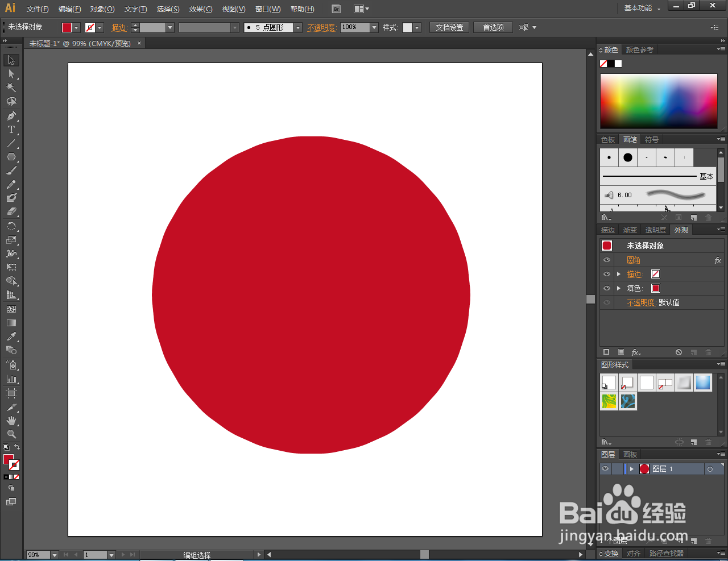Image resolution: width=728 pixels, height=561 pixels.
Task: Close the 未标题-1 document tab
Action: [x=139, y=43]
